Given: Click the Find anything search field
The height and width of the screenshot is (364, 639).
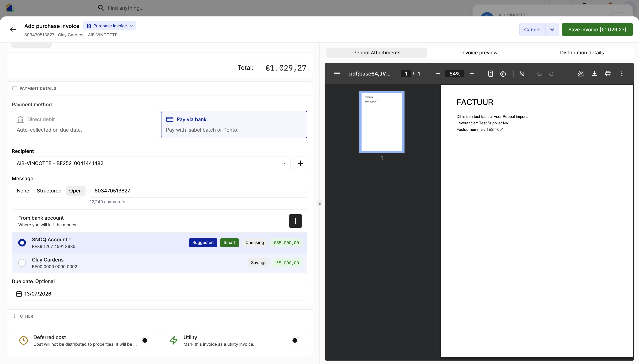Looking at the screenshot, I should [x=126, y=8].
